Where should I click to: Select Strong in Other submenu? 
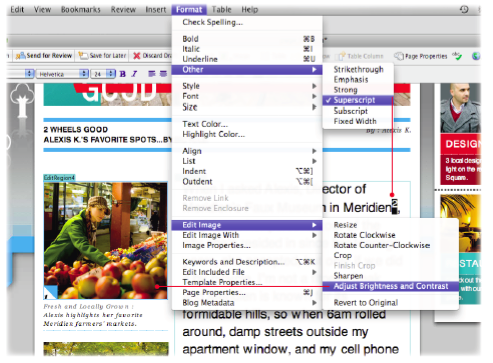click(x=358, y=90)
